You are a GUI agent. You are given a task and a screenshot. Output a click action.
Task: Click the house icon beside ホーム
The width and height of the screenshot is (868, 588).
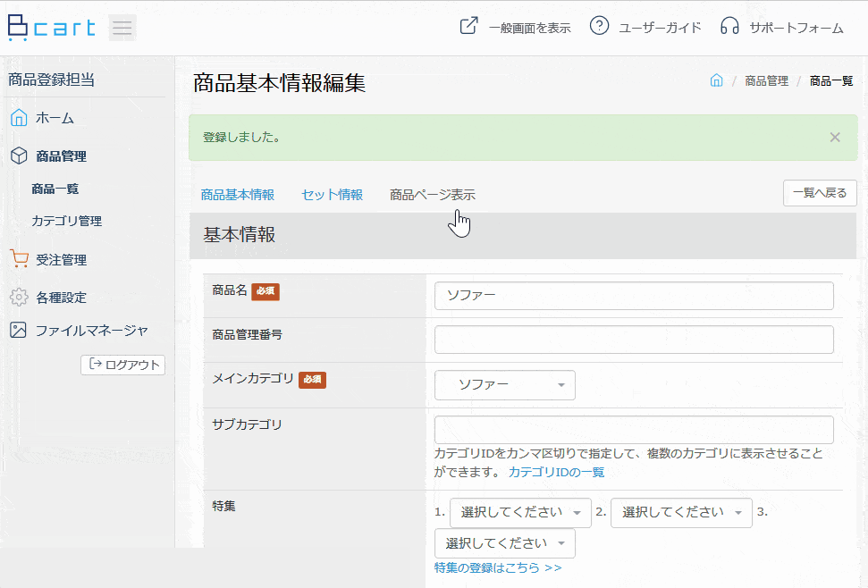19,118
